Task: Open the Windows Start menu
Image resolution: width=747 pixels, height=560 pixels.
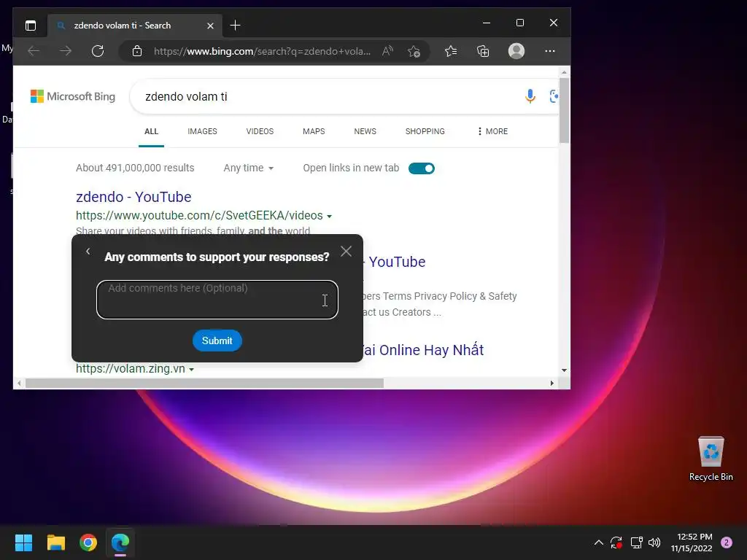Action: [23, 542]
